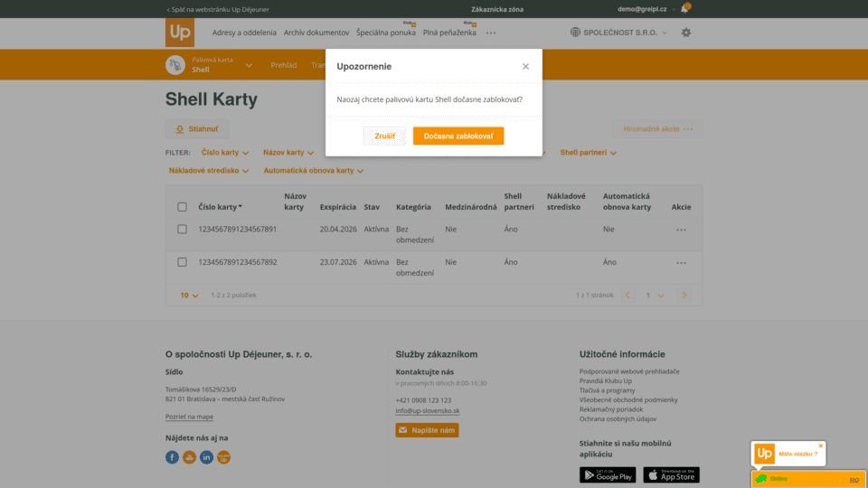The height and width of the screenshot is (488, 868).
Task: Switch to the Prehľad tab
Action: pos(283,65)
